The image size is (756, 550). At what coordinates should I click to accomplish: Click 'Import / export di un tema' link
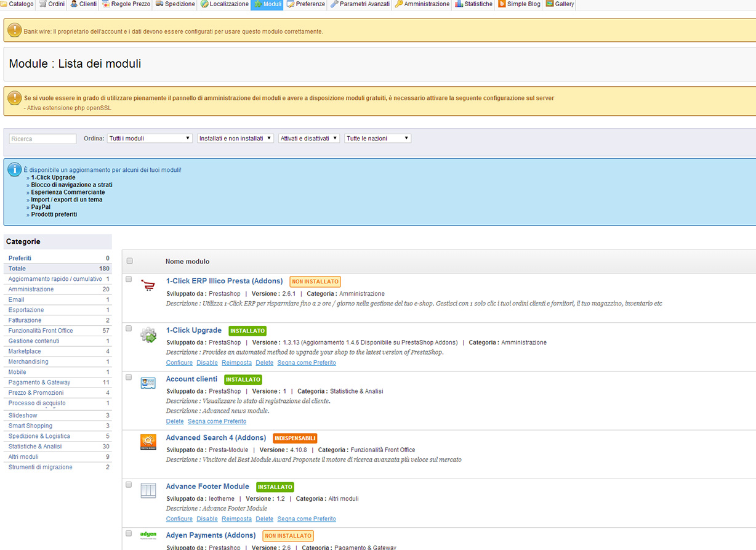[66, 200]
